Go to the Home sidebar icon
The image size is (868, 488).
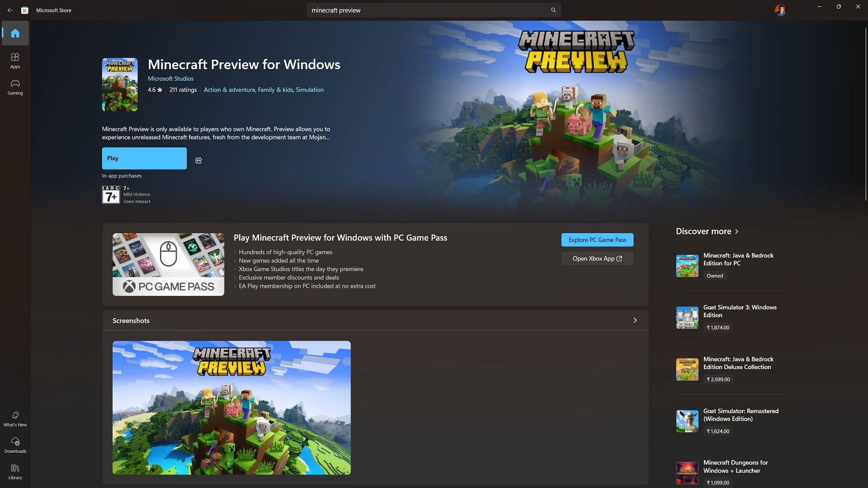(15, 33)
